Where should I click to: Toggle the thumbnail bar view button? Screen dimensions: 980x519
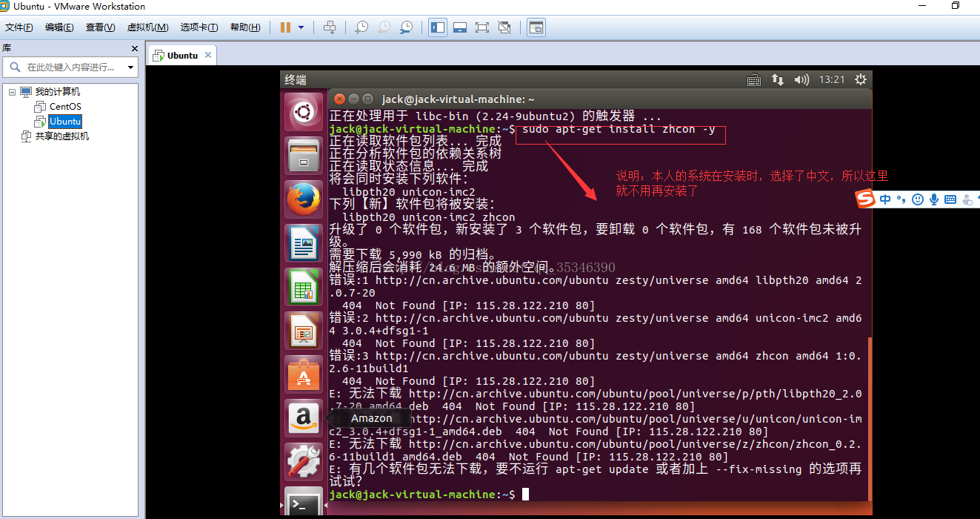460,27
